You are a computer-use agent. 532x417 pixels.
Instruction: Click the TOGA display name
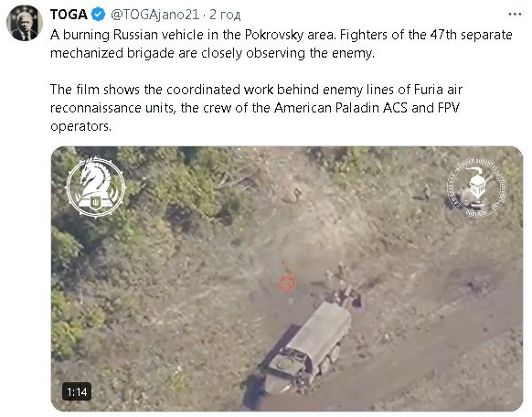[x=69, y=15]
